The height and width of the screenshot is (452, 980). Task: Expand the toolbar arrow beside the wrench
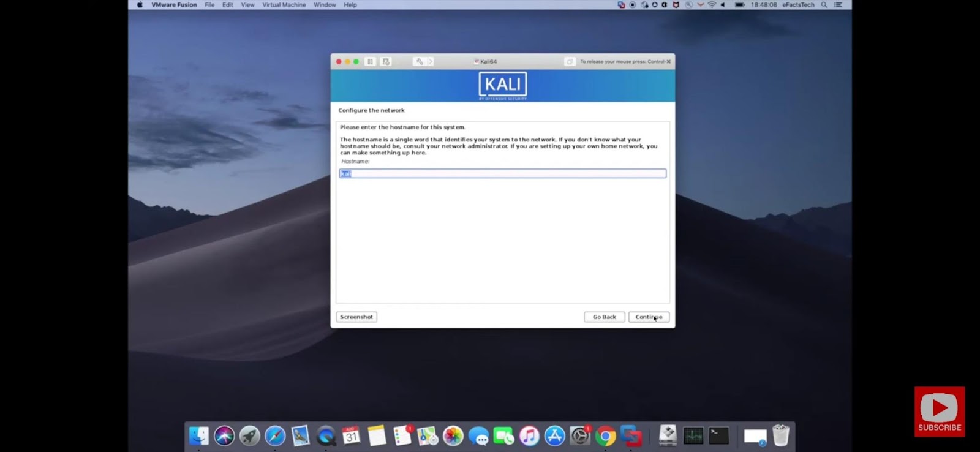point(431,61)
